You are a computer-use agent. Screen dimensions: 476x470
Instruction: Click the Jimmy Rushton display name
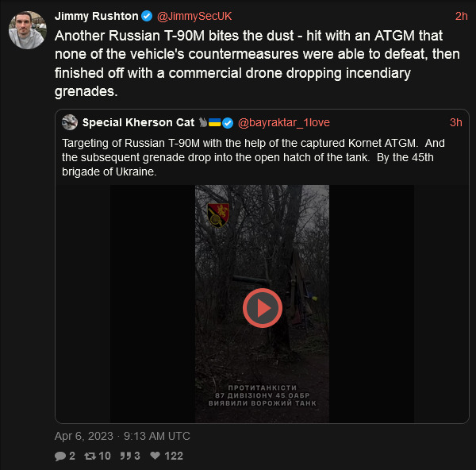(x=96, y=17)
